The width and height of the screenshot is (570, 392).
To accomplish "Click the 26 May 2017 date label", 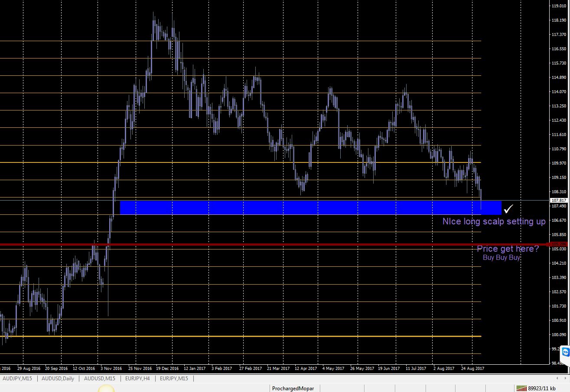I will click(x=362, y=369).
